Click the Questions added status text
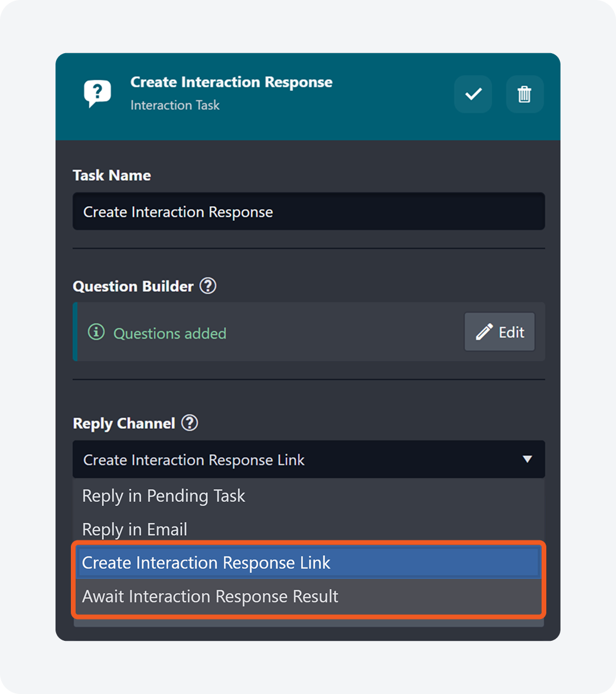Image resolution: width=616 pixels, height=694 pixels. click(x=170, y=334)
